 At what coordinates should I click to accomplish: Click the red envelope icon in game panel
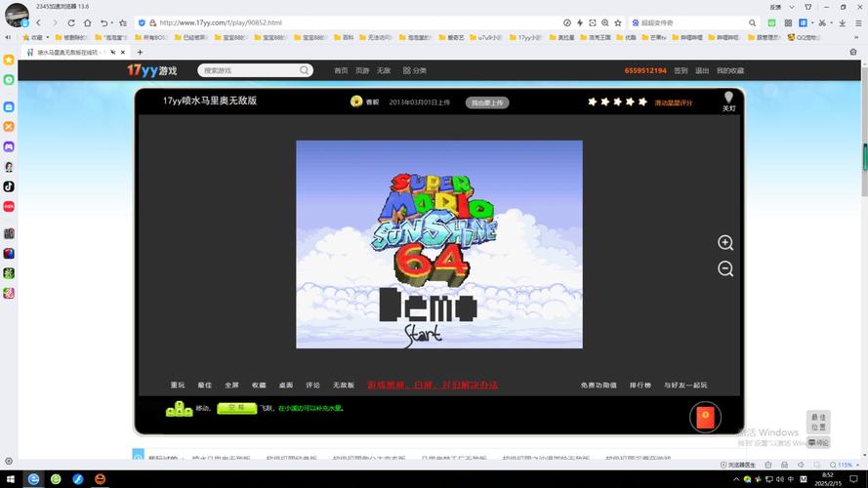(705, 417)
